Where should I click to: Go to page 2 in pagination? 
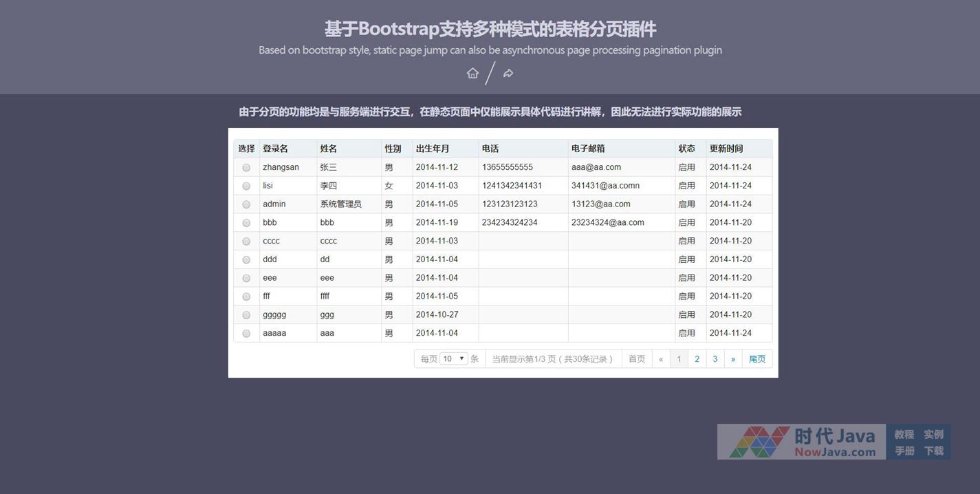pos(697,359)
